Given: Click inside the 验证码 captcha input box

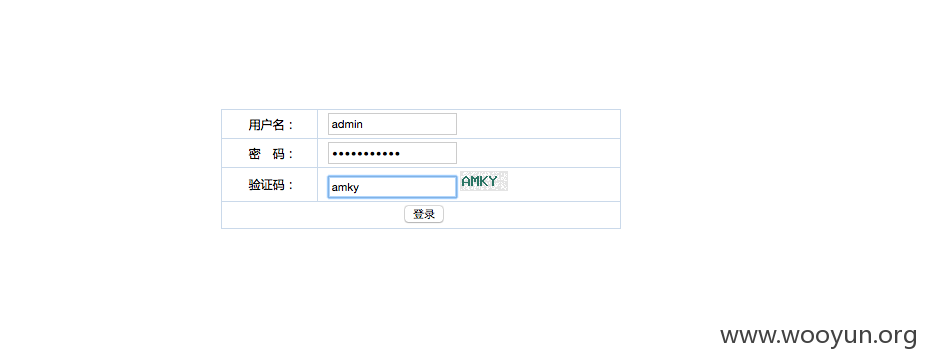Looking at the screenshot, I should tap(392, 187).
